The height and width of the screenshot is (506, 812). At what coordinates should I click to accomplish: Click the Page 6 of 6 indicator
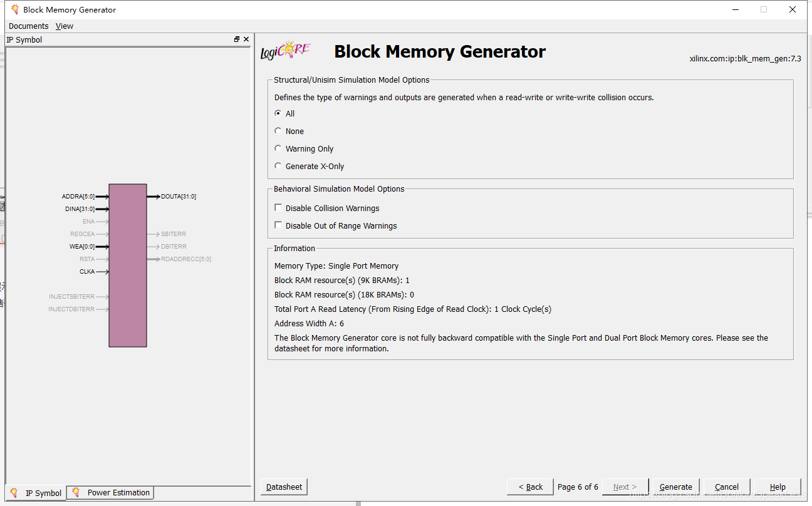578,487
